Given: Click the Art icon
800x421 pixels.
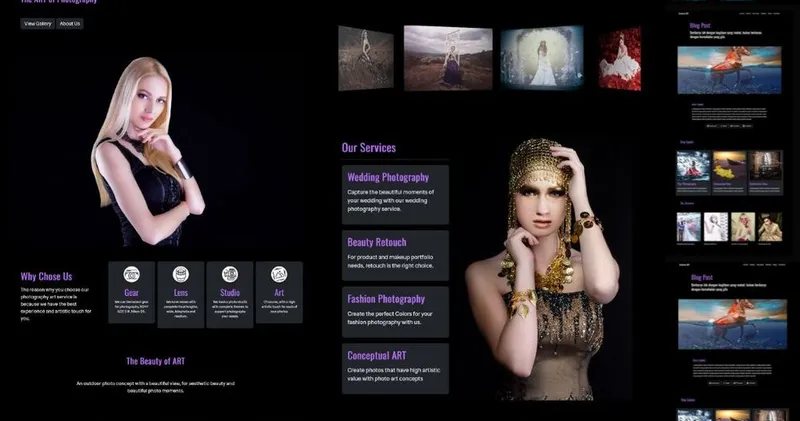Looking at the screenshot, I should (279, 274).
